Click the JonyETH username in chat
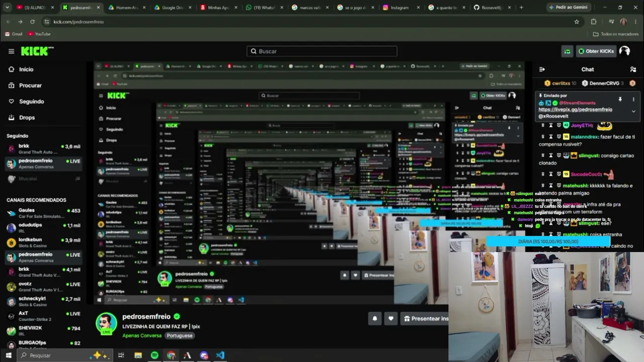Screen dimensions: 644x362 coord(581,126)
